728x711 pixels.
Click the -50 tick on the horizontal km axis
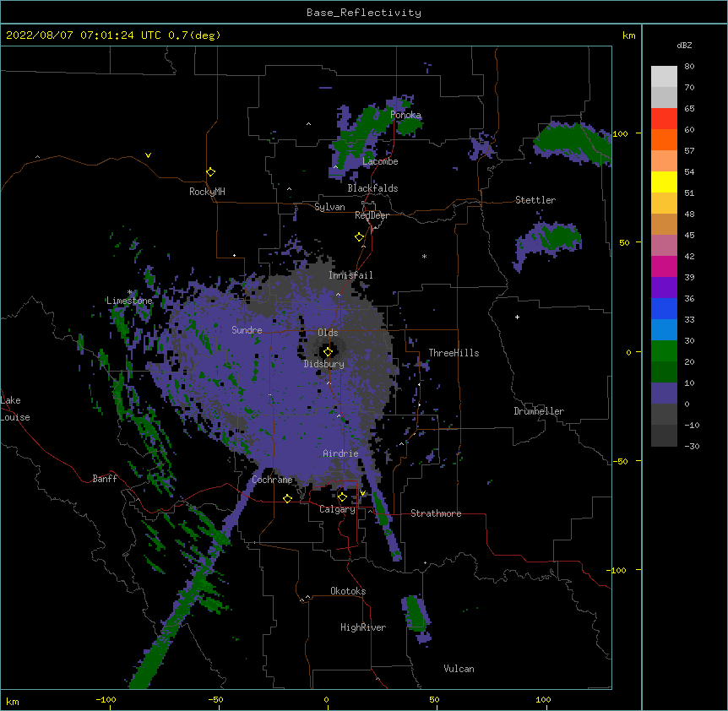(215, 699)
